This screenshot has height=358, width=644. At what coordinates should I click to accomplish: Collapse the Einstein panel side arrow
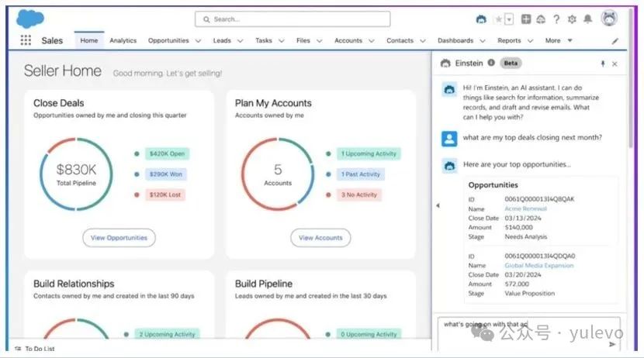(x=438, y=205)
